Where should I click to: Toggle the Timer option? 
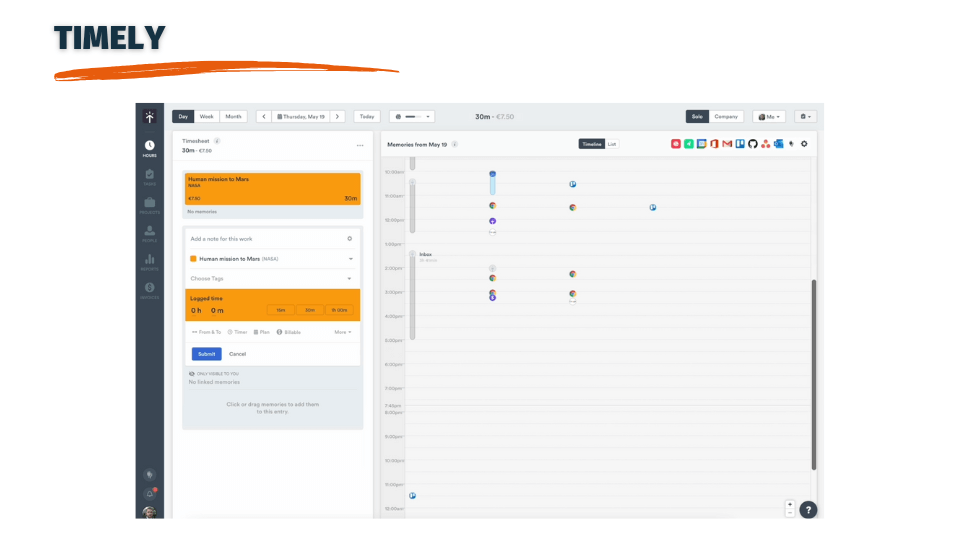238,332
